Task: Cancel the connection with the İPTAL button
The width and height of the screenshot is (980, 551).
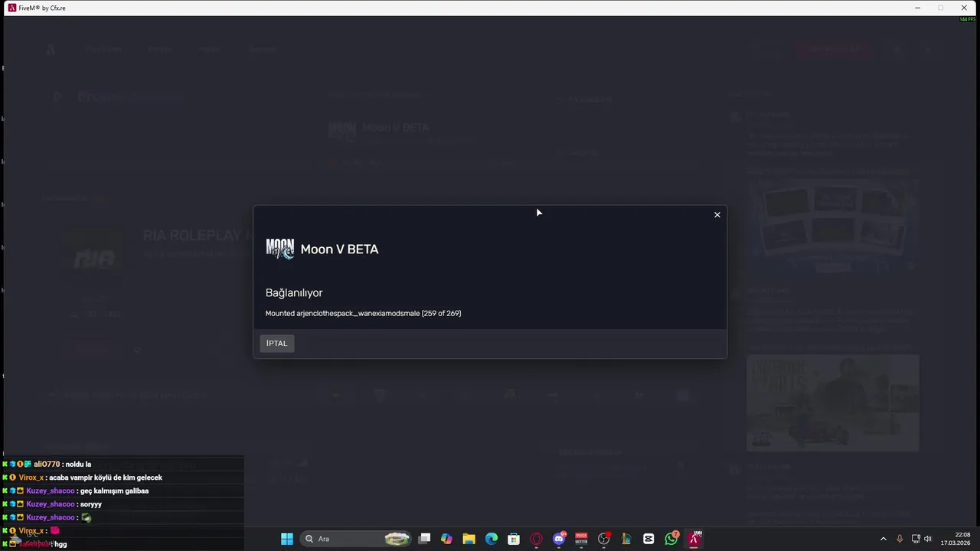Action: coord(276,343)
